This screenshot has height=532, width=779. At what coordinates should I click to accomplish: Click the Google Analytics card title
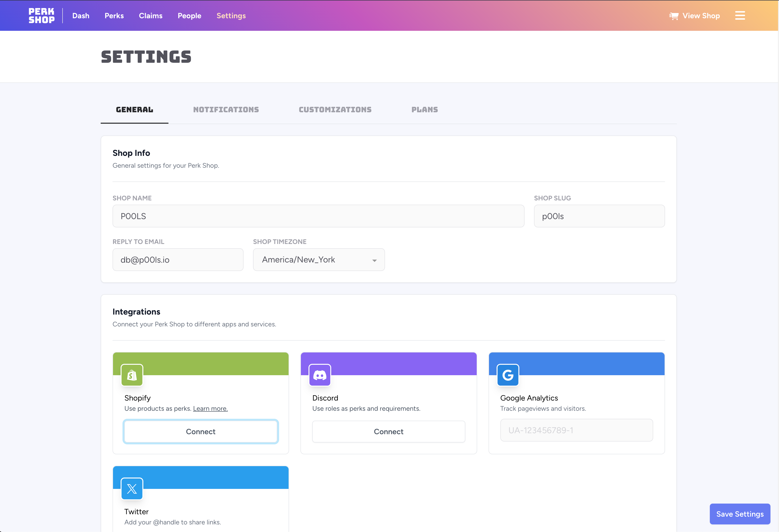click(x=529, y=398)
